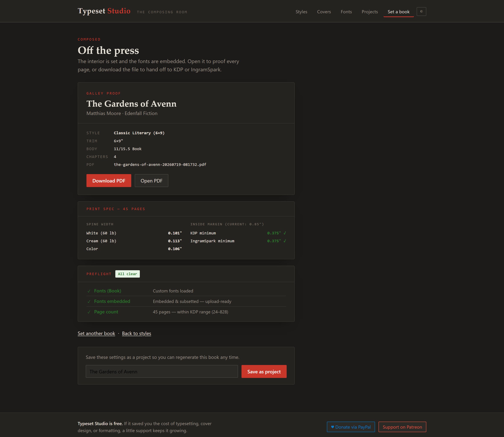Click the Page count preflight label

pyautogui.click(x=106, y=312)
